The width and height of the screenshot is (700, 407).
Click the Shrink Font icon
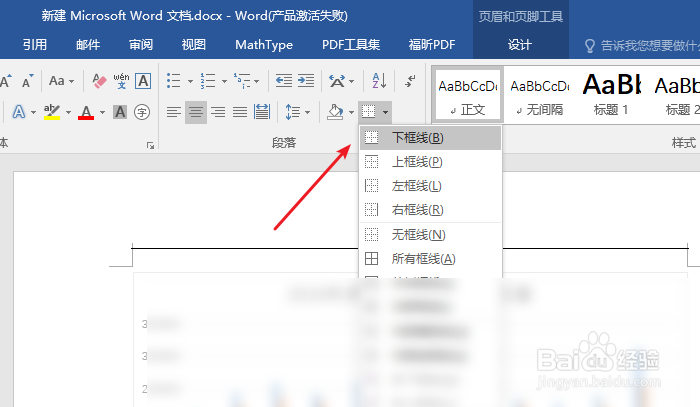(28, 81)
